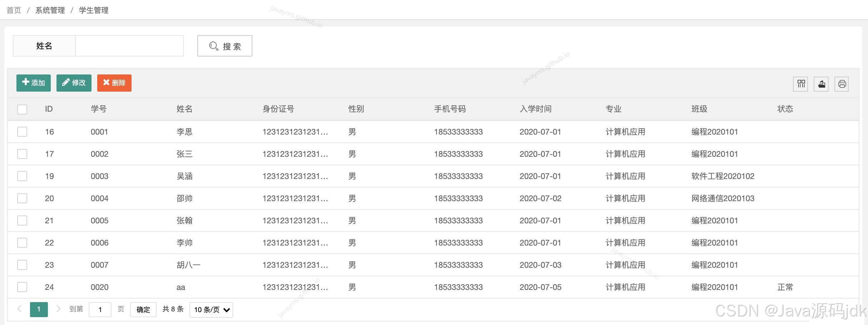Screen dimensions: 868x325
Task: Click the 修改 edit button
Action: click(74, 83)
